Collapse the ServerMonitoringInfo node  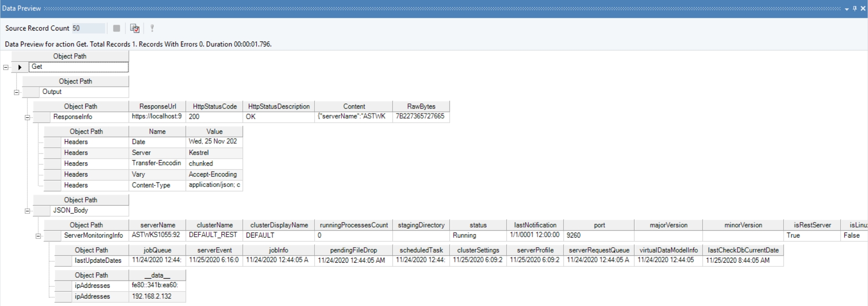(38, 236)
